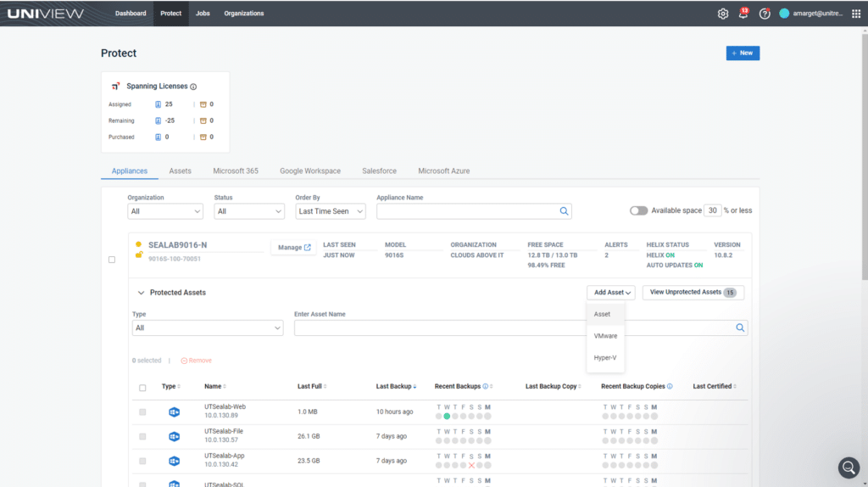868x487 pixels.
Task: Switch to the Salesforce tab
Action: pos(379,171)
